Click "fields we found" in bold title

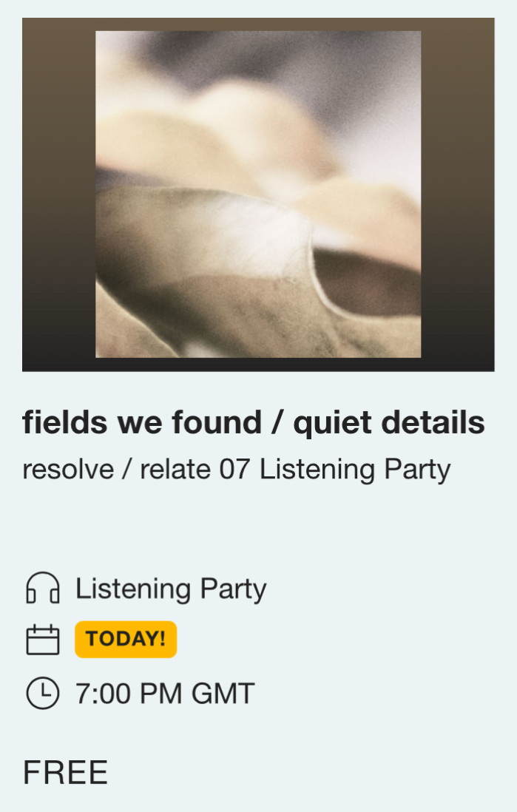tap(142, 423)
